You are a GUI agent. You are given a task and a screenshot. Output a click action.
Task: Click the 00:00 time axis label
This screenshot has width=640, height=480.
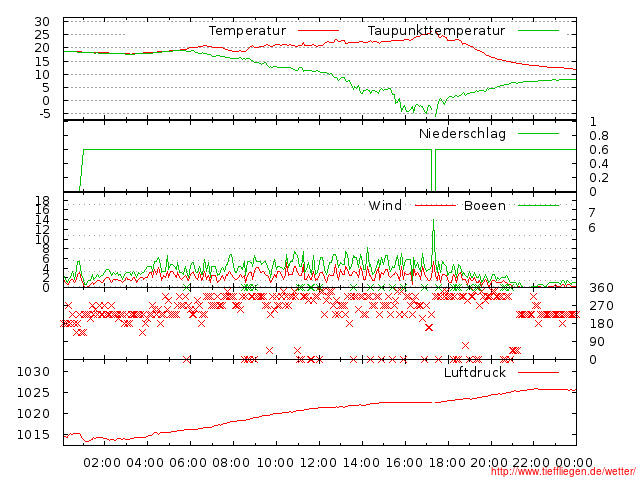(574, 463)
